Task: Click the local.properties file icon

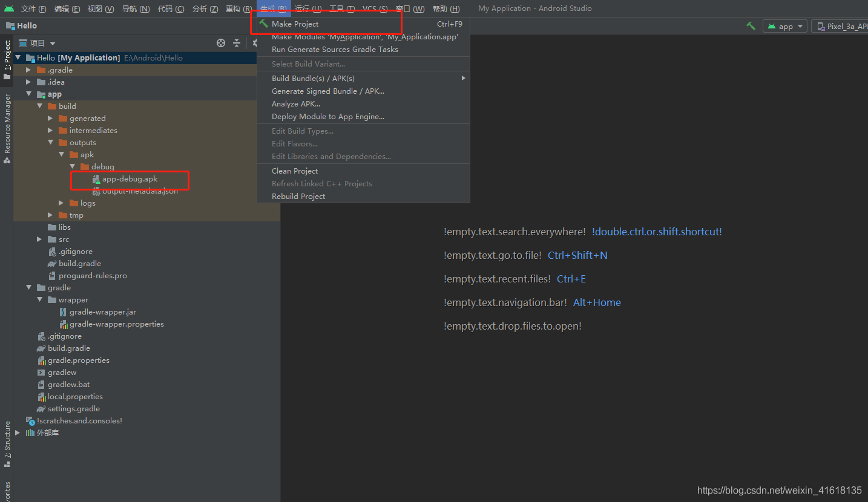Action: (x=42, y=397)
